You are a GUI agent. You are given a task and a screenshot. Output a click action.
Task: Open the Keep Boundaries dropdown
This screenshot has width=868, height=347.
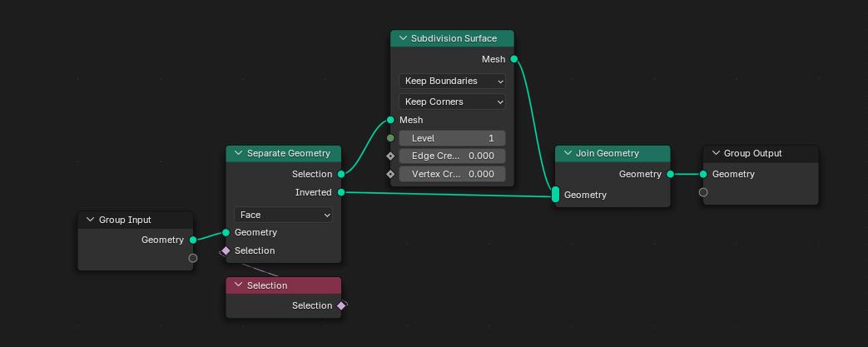tap(452, 81)
